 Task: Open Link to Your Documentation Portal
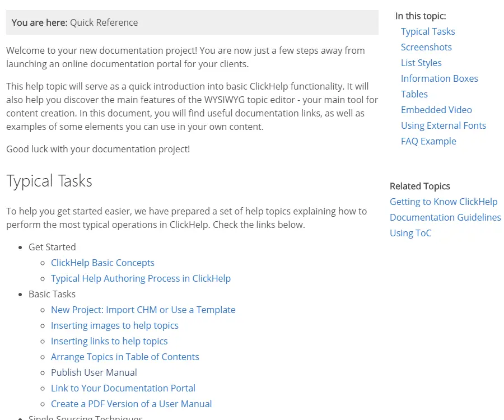[123, 388]
